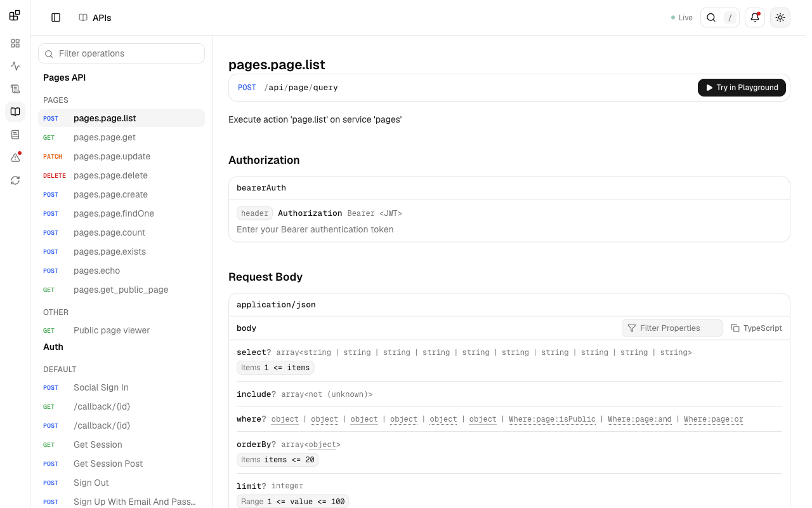Select the GET /callback/{id} operation
This screenshot has width=812, height=508.
[x=122, y=406]
